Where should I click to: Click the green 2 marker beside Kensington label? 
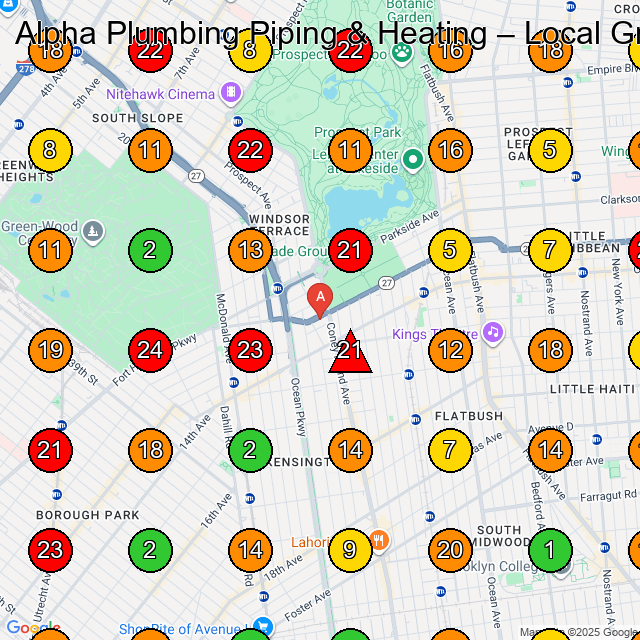(x=250, y=450)
